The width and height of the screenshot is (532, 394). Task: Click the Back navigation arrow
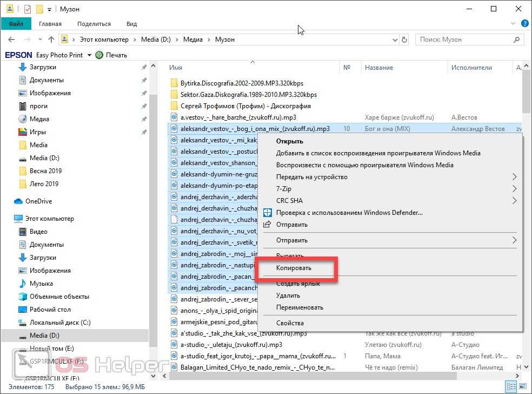[11, 40]
